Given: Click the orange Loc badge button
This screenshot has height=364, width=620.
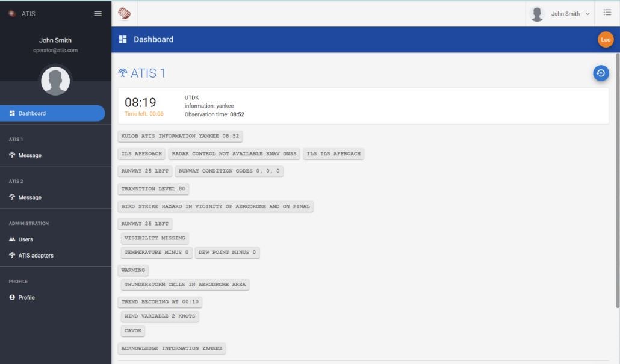Looking at the screenshot, I should coord(605,40).
